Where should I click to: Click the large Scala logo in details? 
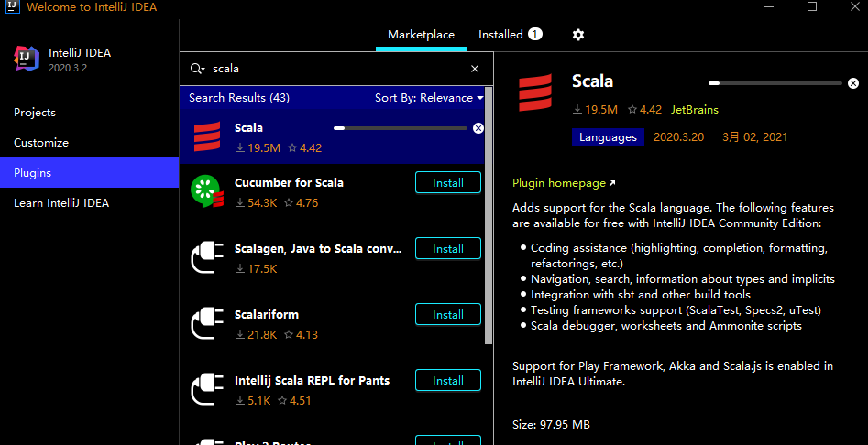click(534, 92)
